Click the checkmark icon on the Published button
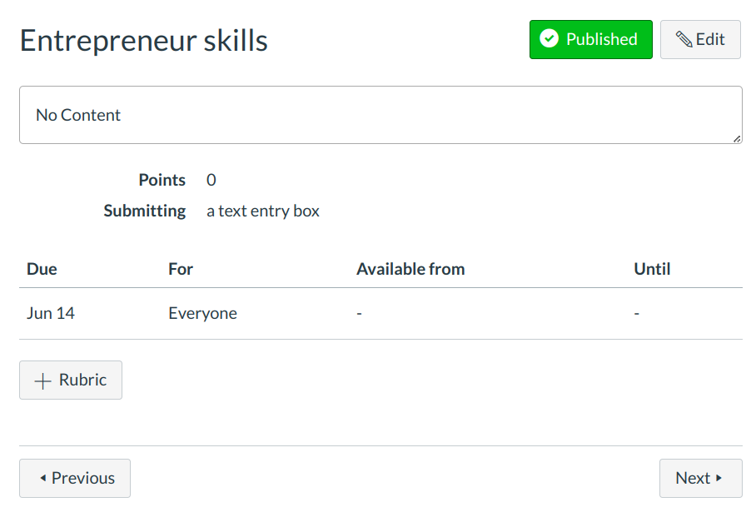The image size is (756, 532). tap(549, 39)
